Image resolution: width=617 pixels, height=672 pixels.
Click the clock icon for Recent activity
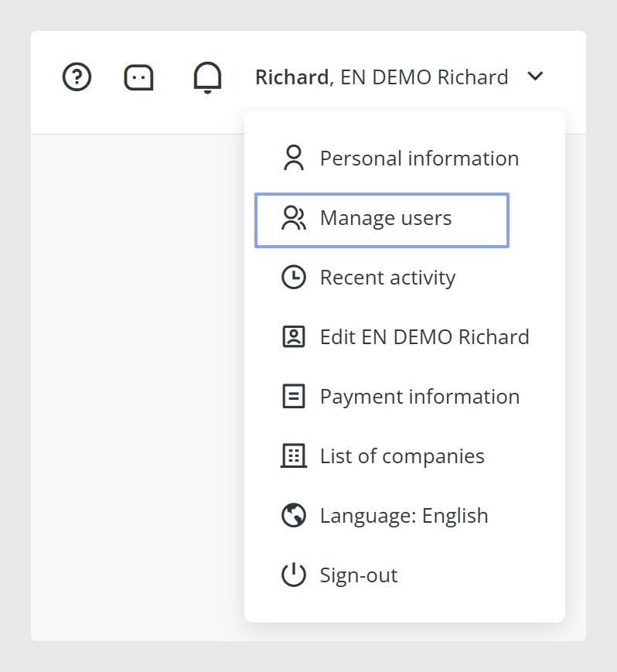point(294,278)
